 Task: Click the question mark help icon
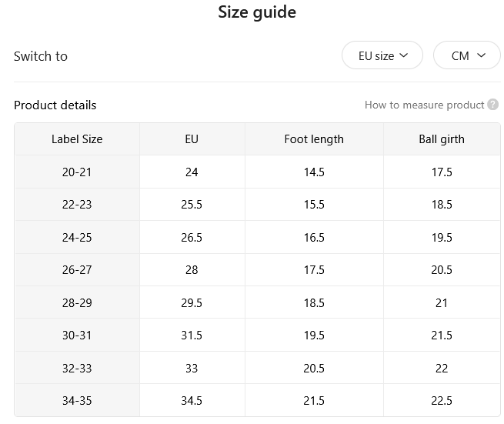tap(492, 105)
